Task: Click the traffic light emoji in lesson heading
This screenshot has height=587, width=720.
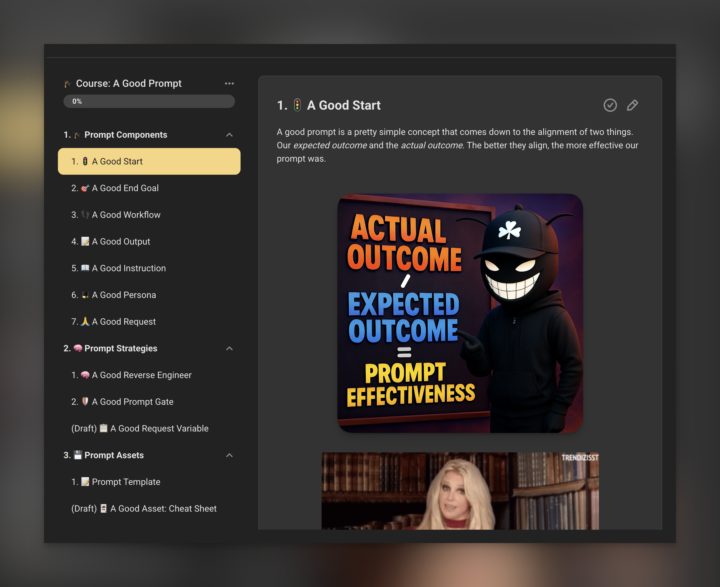Action: coord(297,105)
